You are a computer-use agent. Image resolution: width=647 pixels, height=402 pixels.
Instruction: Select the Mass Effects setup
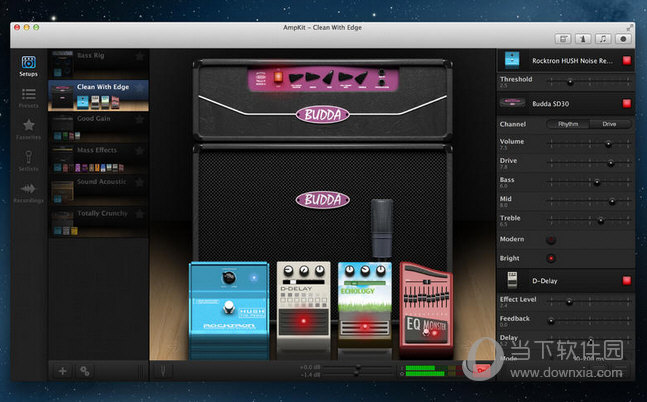[x=99, y=158]
